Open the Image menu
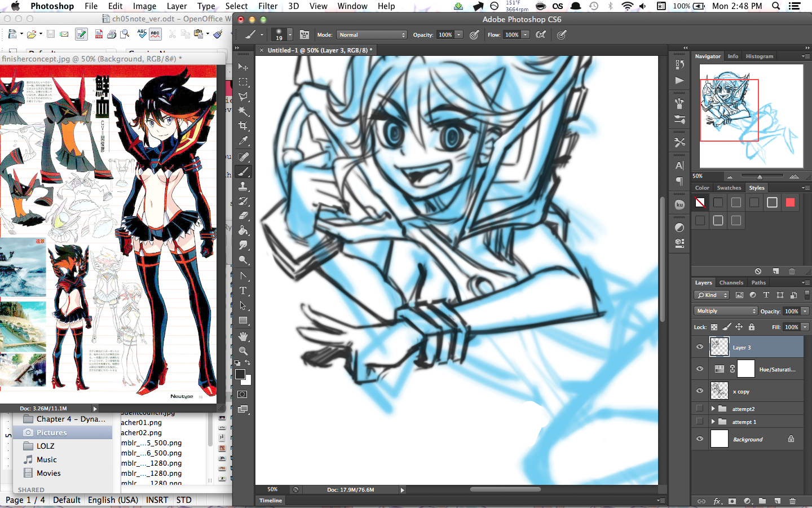The width and height of the screenshot is (812, 508). click(144, 6)
